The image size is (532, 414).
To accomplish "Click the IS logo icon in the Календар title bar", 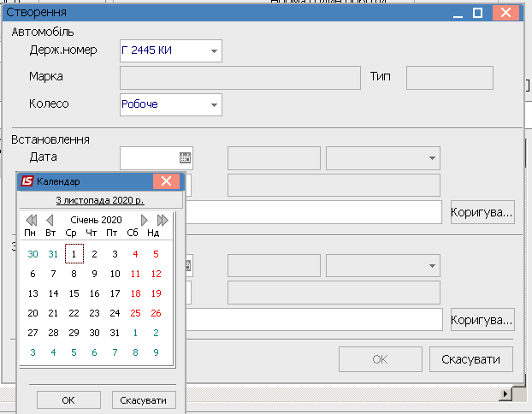I will point(27,181).
